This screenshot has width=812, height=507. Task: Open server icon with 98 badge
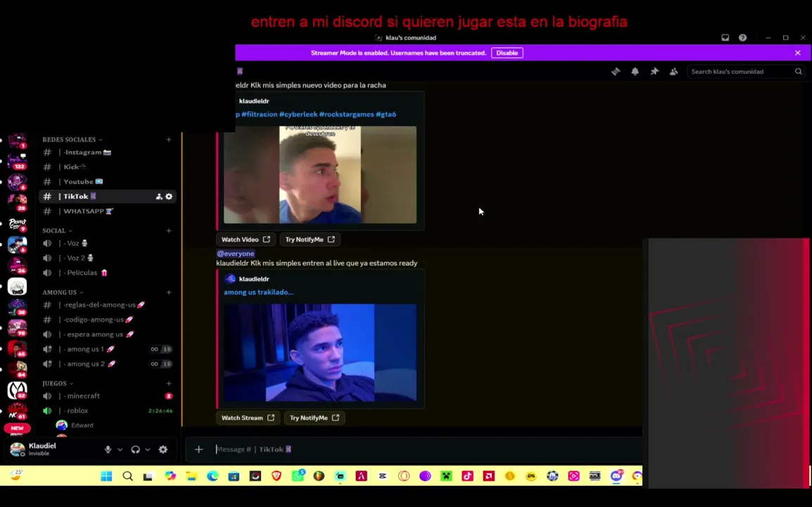17,327
